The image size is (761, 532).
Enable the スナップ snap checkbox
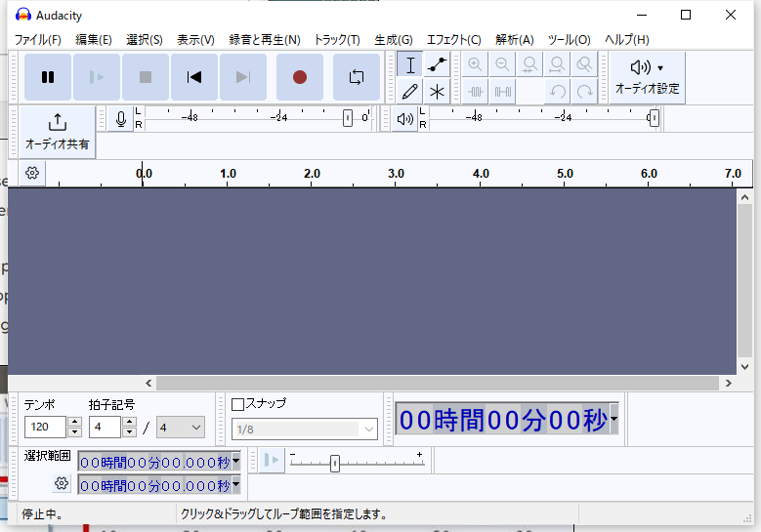(x=237, y=404)
